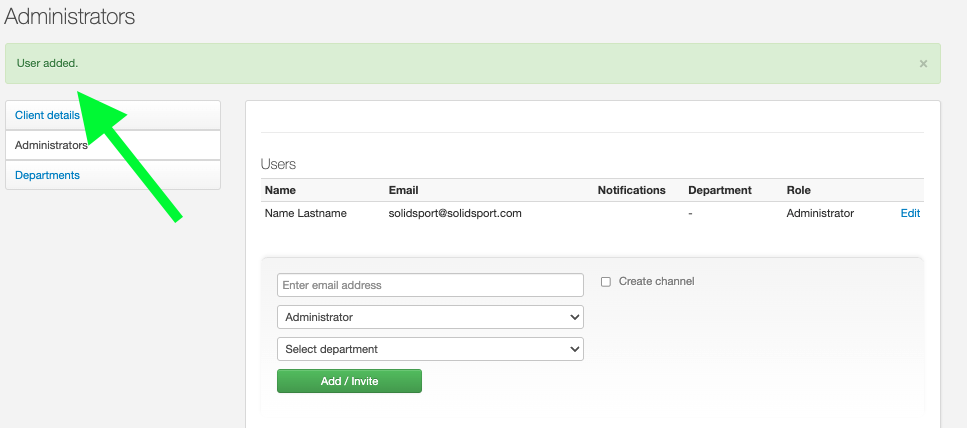Select the 'Name Lastname' user cell
Viewport: 967px width, 428px height.
click(x=305, y=213)
